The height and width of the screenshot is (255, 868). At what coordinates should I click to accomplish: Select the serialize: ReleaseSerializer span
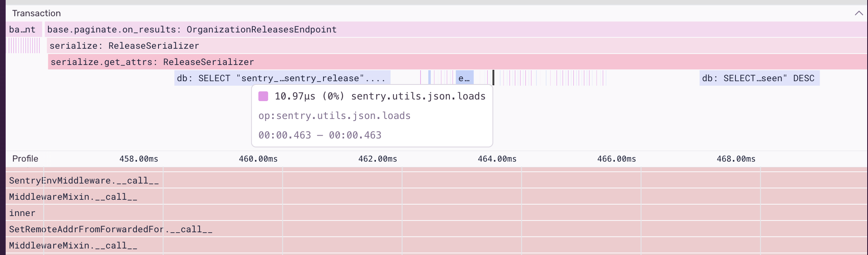click(124, 46)
